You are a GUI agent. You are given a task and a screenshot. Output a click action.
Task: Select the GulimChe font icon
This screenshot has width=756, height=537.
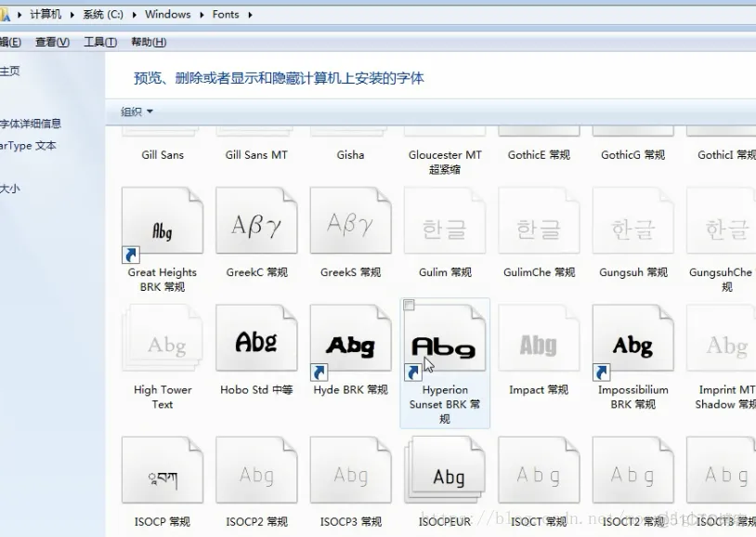pyautogui.click(x=539, y=220)
